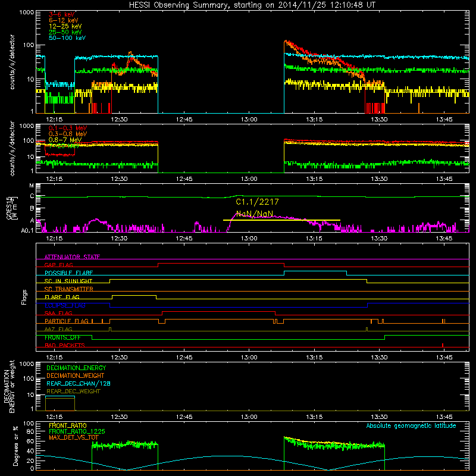Click the Absolute geomagnetic latitude label
Viewport: 476px width, 476px height.
411,426
